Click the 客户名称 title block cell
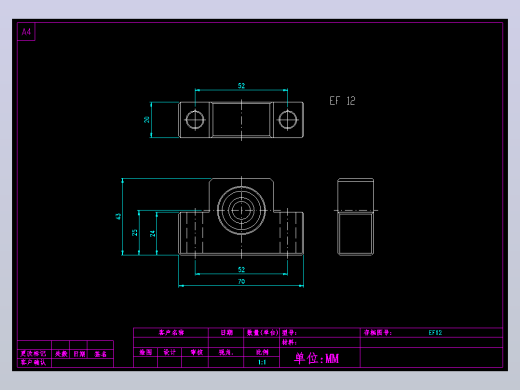 coord(171,332)
